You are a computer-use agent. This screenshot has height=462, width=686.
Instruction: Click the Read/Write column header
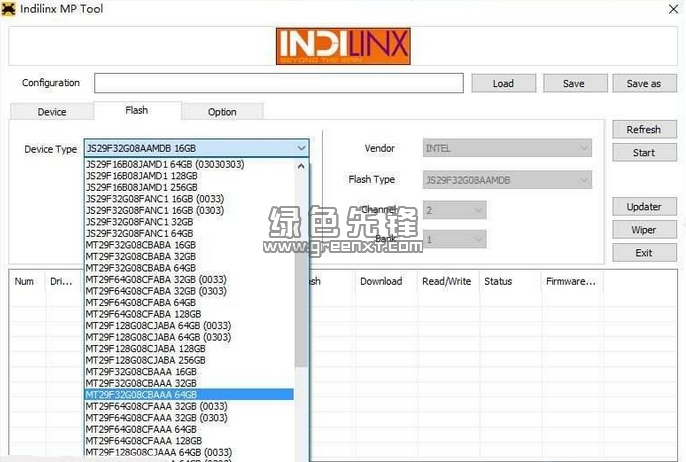tap(448, 282)
